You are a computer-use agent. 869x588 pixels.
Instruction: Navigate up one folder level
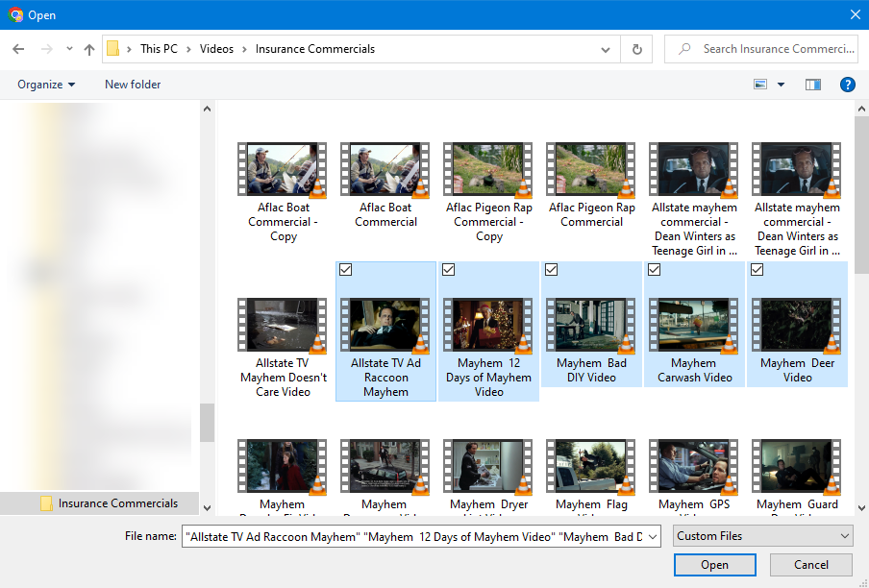pyautogui.click(x=88, y=49)
